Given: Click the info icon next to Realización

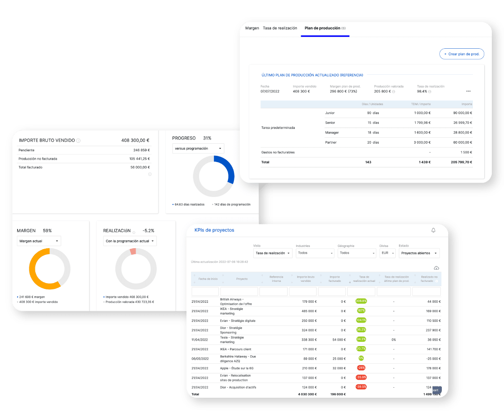Looking at the screenshot, I should pyautogui.click(x=134, y=232).
